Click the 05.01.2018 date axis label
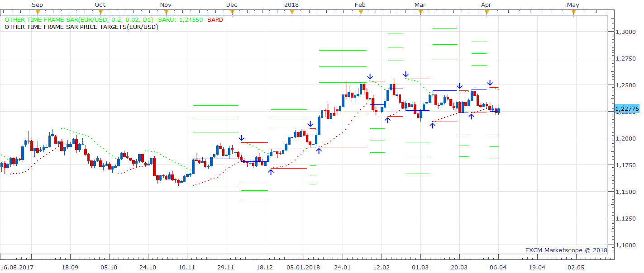Screen dimensions: 644x273 click(305, 267)
